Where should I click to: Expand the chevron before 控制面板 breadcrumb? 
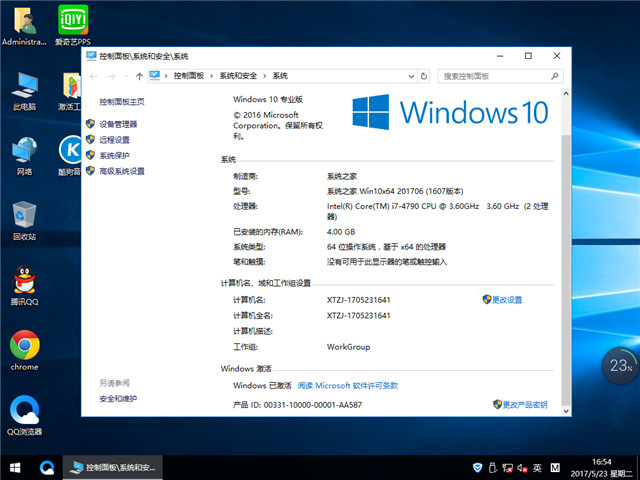pos(166,76)
